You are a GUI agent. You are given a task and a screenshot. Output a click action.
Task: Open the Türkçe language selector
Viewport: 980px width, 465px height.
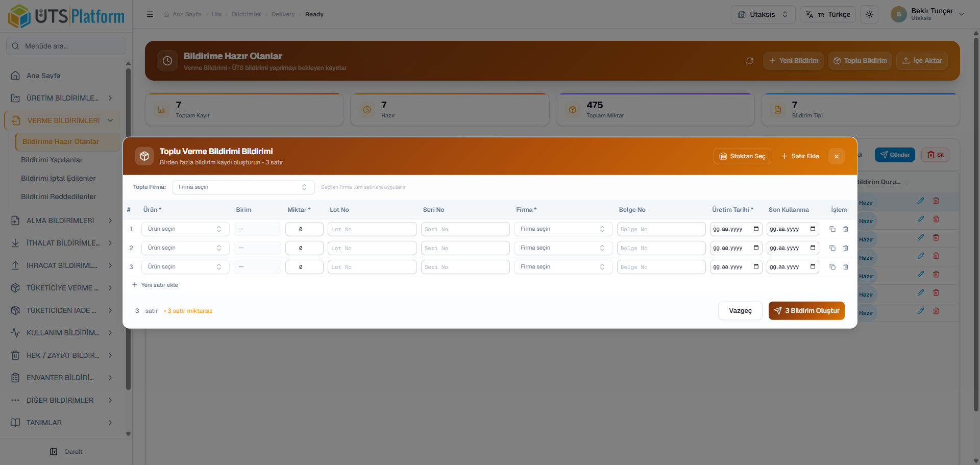[x=827, y=14]
